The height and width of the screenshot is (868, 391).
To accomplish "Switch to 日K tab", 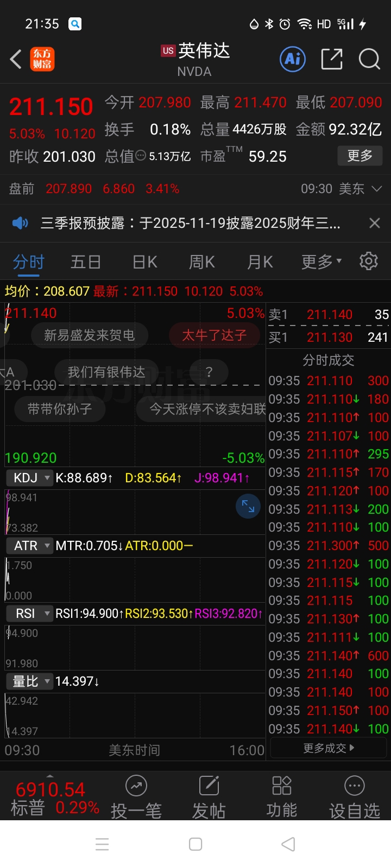I will (145, 262).
